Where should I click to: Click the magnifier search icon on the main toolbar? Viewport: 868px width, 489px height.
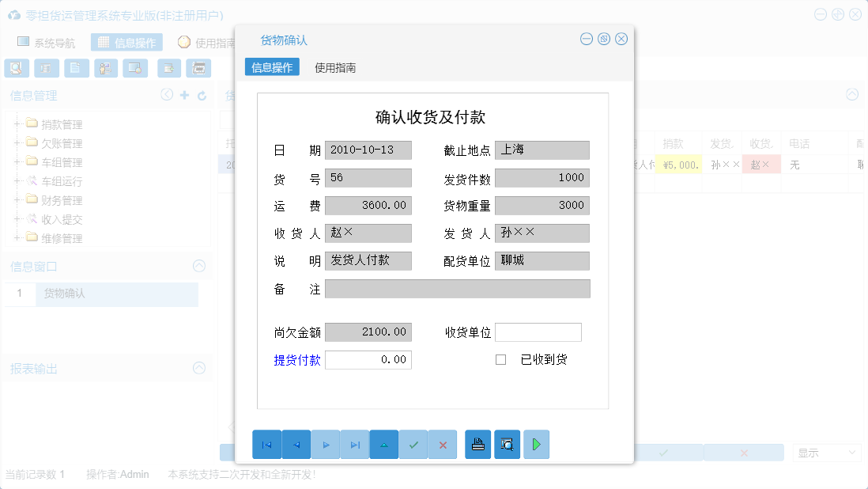click(16, 68)
